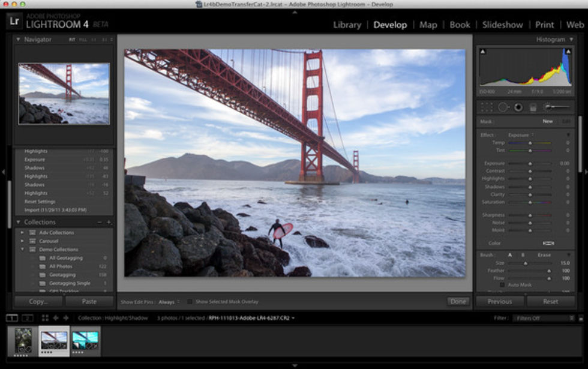Go back using filmstrip left arrow
Screen dimensions: 588x369
[x=56, y=318]
